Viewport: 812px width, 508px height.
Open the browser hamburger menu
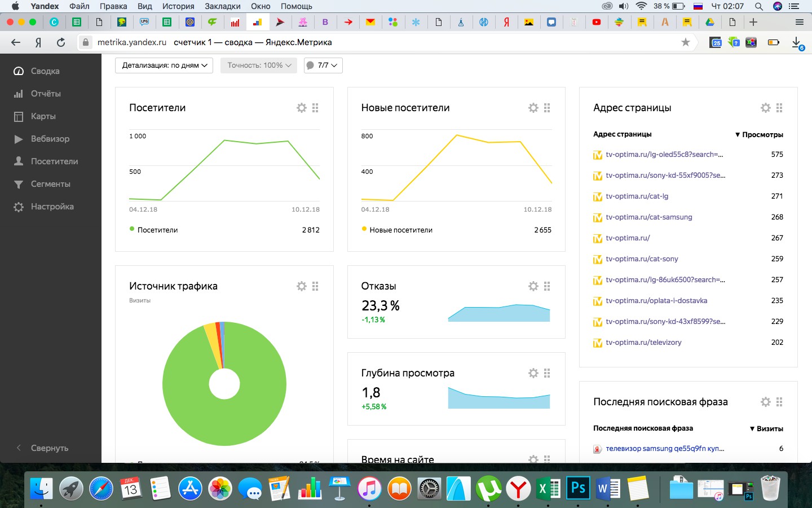tap(799, 22)
